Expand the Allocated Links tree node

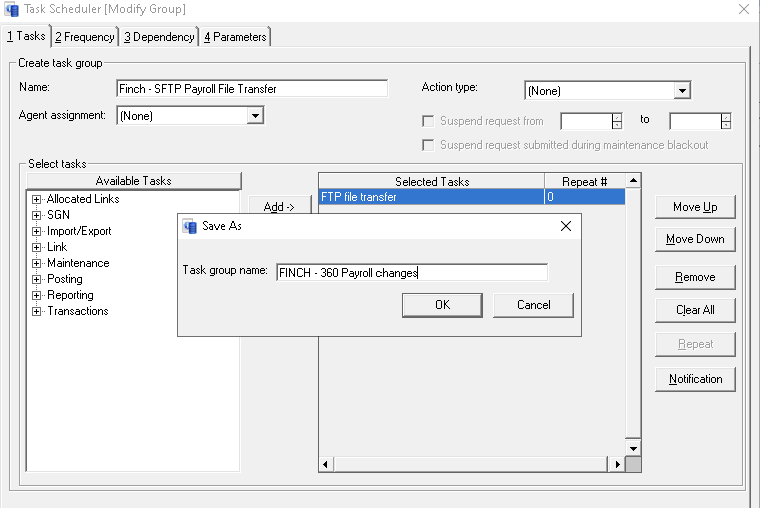[36, 199]
